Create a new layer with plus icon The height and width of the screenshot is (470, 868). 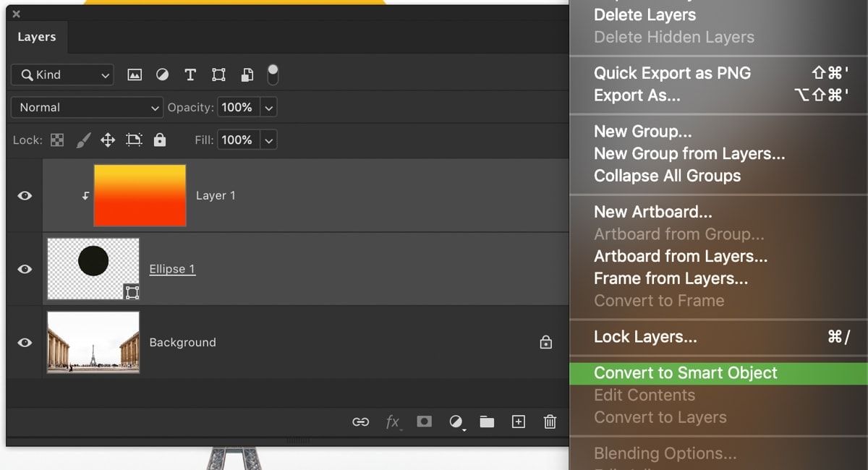point(519,422)
